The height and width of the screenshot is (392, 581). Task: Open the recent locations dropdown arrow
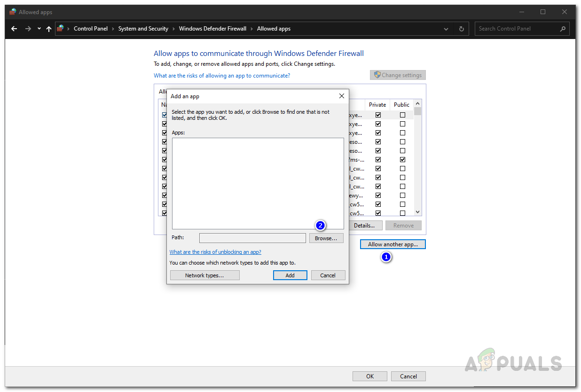click(39, 29)
